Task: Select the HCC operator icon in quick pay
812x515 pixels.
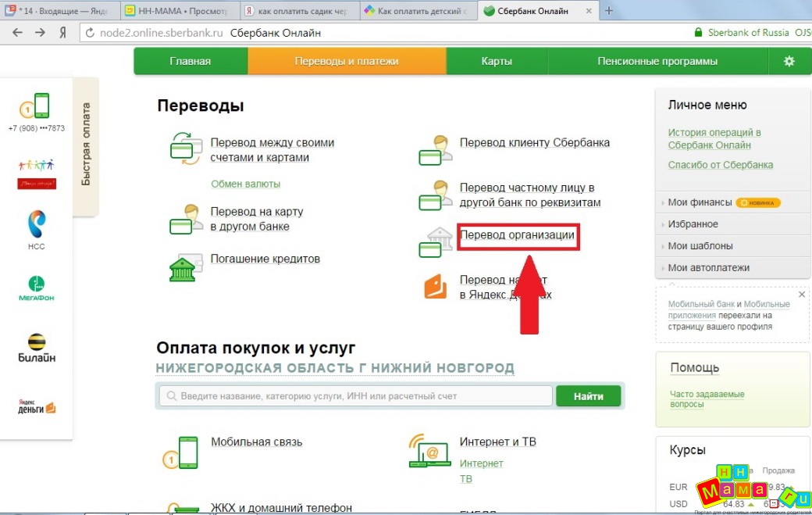Action: coord(36,224)
